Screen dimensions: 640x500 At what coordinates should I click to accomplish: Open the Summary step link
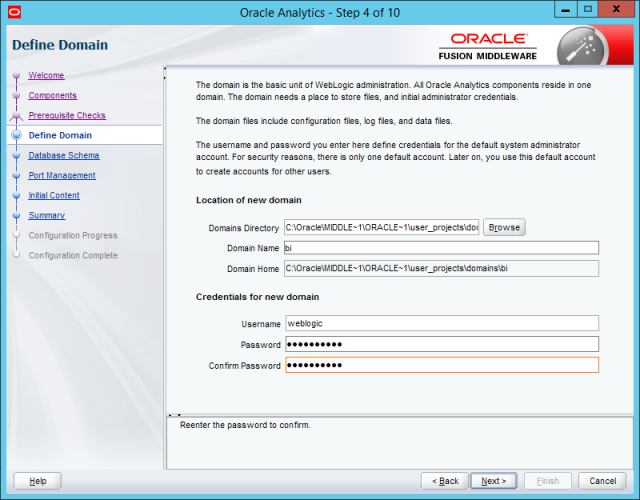tap(47, 216)
